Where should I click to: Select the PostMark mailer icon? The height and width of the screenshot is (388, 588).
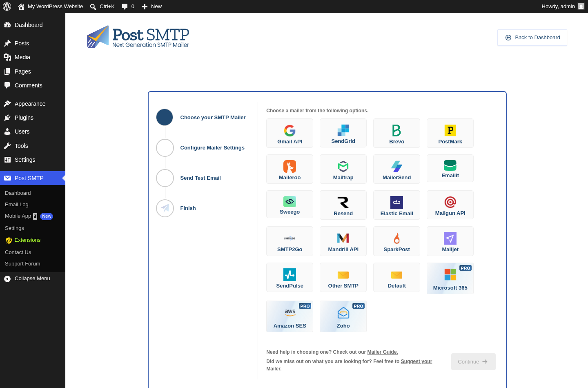tap(450, 130)
